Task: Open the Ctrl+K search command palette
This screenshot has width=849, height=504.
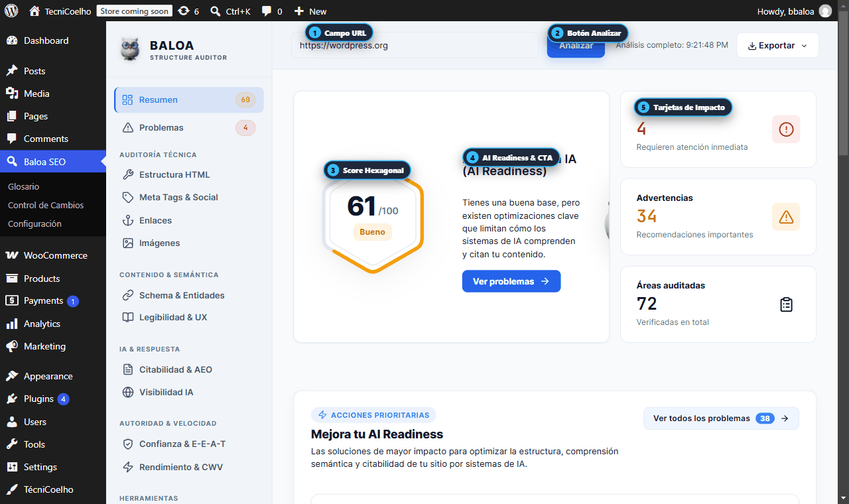Action: (x=230, y=11)
